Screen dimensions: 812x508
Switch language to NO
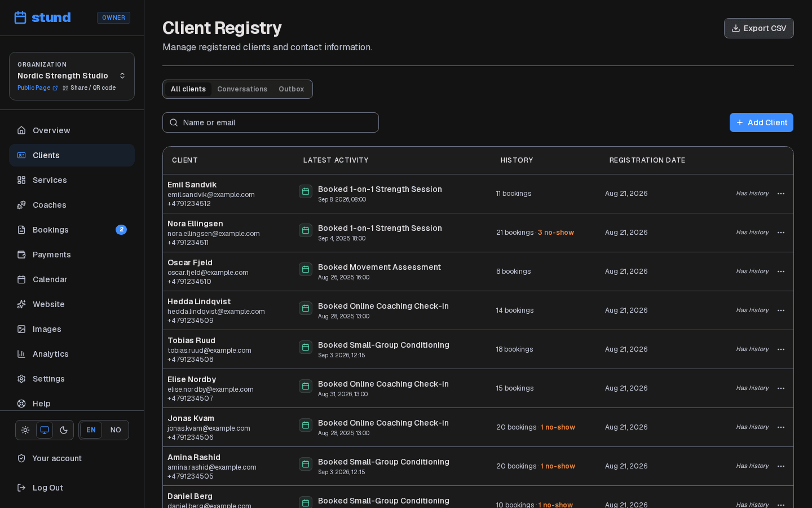pos(116,430)
